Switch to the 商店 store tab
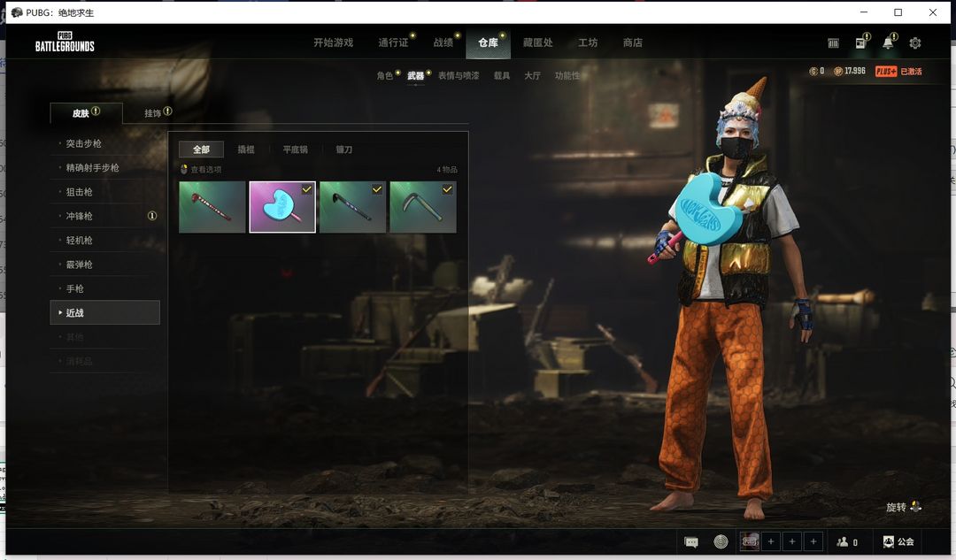Image resolution: width=956 pixels, height=560 pixels. pos(632,42)
